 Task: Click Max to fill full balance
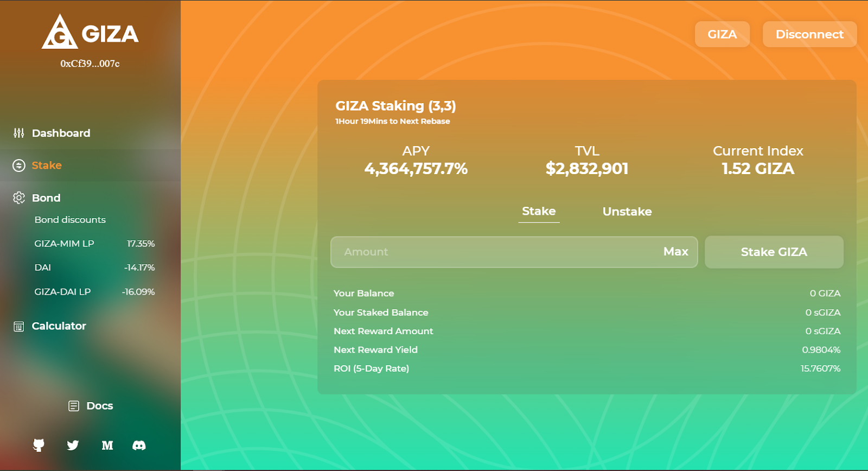coord(675,252)
